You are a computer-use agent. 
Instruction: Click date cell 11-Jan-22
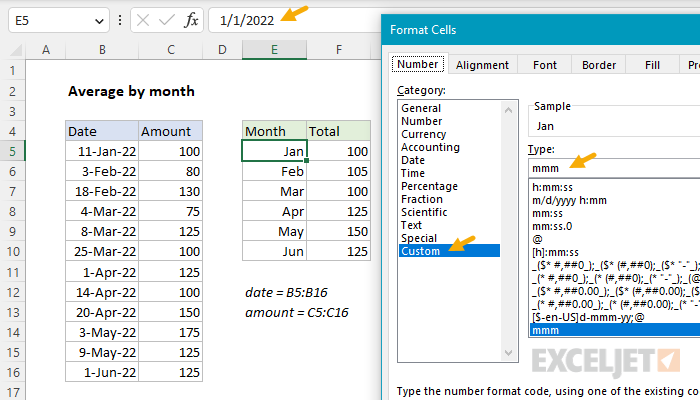pyautogui.click(x=102, y=151)
